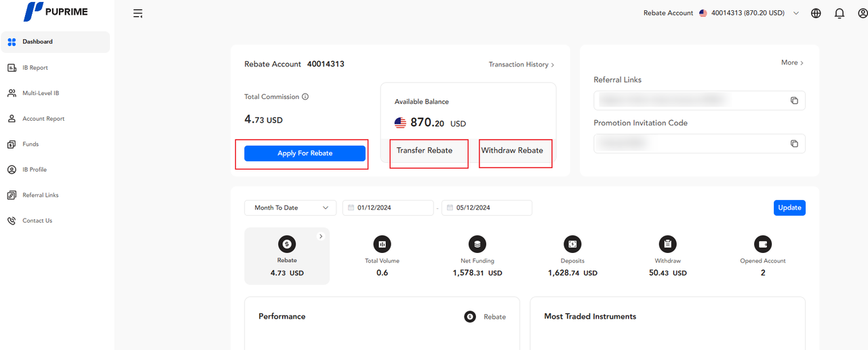Viewport: 868px width, 350px height.
Task: Expand the Rebate Account selector dropdown
Action: click(x=796, y=13)
